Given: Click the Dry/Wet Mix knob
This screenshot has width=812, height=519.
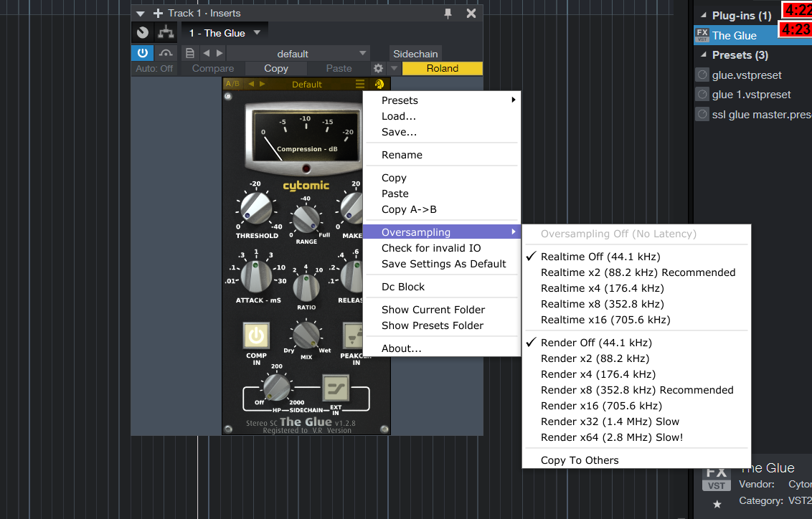Looking at the screenshot, I should tap(306, 335).
